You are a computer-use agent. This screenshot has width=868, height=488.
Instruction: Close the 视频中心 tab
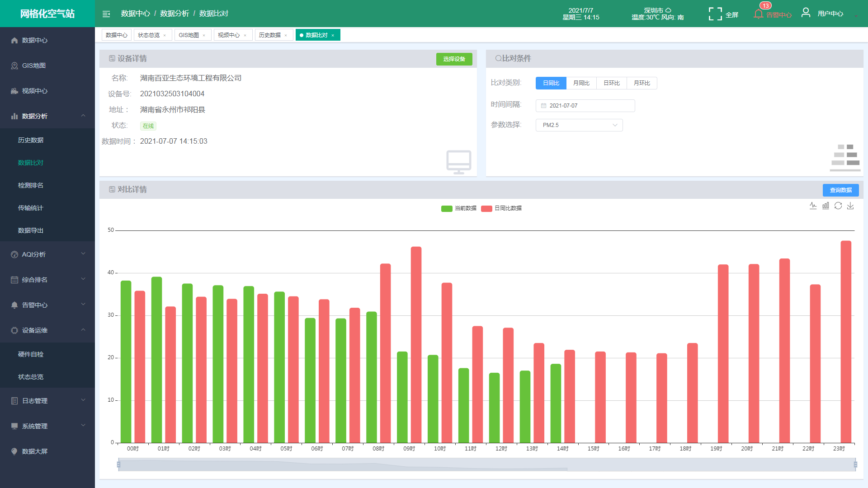245,35
